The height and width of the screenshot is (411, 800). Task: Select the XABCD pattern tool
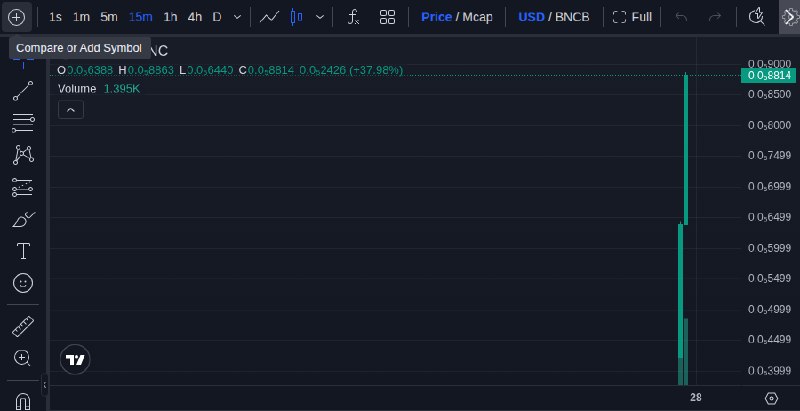tap(23, 155)
